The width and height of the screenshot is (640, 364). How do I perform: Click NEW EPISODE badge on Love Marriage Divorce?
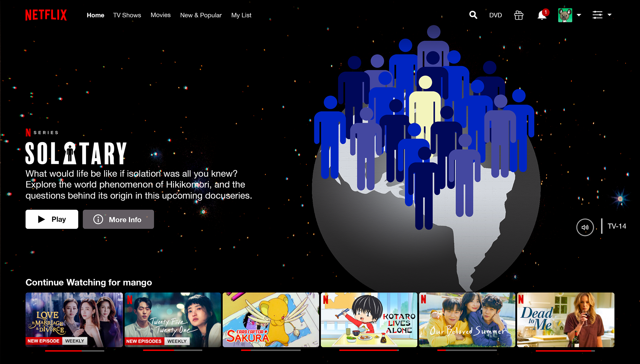pyautogui.click(x=43, y=341)
